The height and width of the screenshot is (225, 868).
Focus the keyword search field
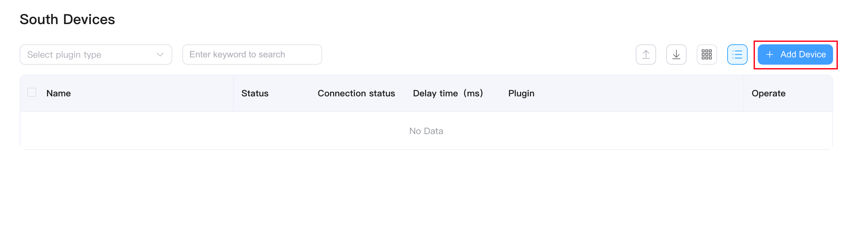tap(252, 55)
